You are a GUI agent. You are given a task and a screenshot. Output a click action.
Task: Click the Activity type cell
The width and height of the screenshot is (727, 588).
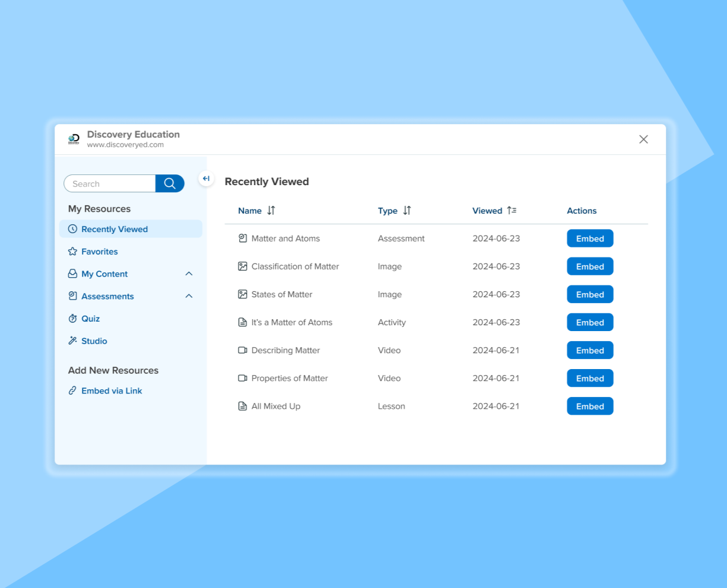point(392,322)
